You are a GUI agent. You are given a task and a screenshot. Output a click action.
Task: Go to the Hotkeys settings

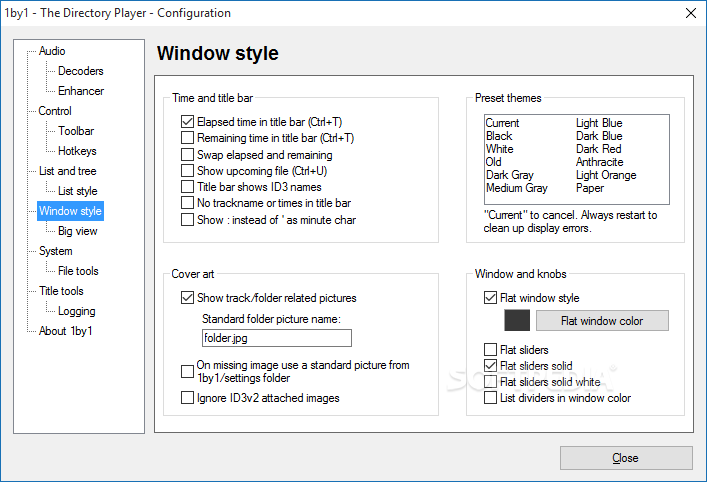click(x=77, y=151)
